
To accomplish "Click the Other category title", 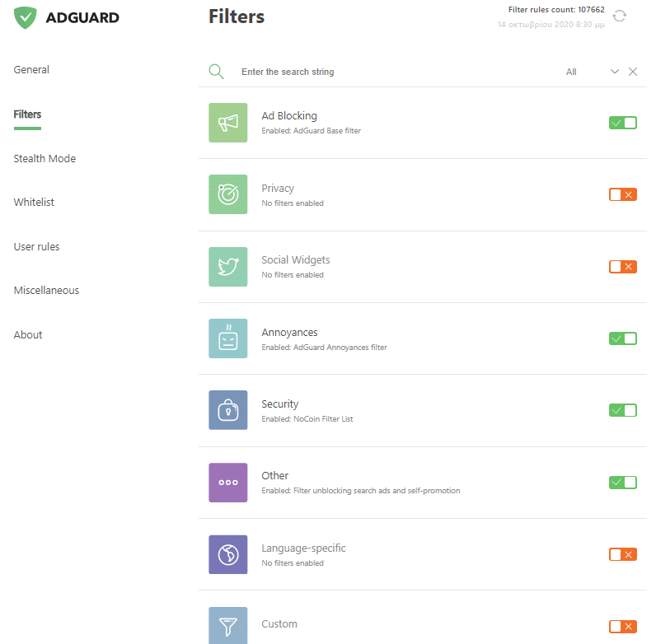I will click(275, 476).
